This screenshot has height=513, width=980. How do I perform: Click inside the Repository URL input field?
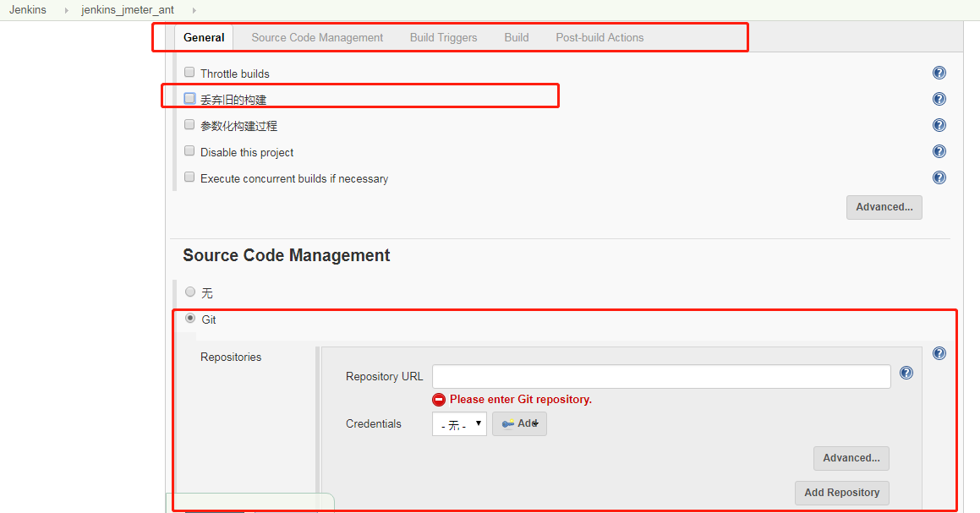[x=660, y=375]
